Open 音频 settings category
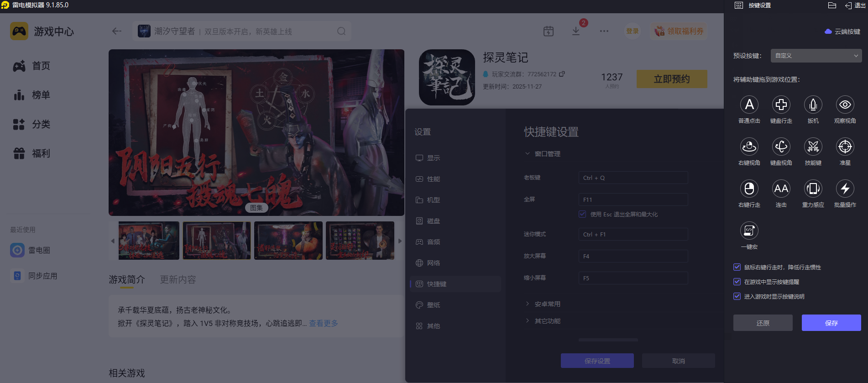868x383 pixels. point(455,242)
